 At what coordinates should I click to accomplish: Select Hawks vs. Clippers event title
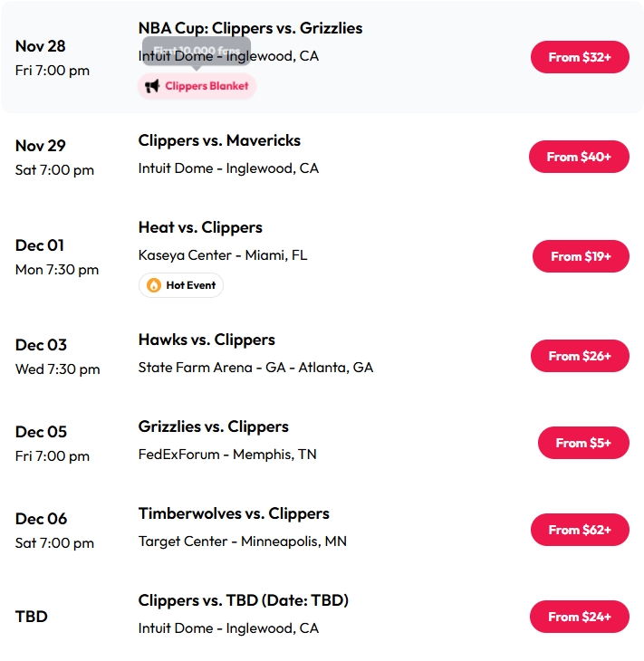207,340
